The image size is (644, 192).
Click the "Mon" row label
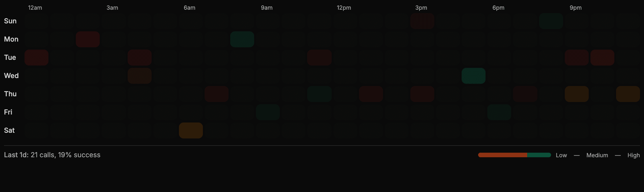(x=11, y=39)
